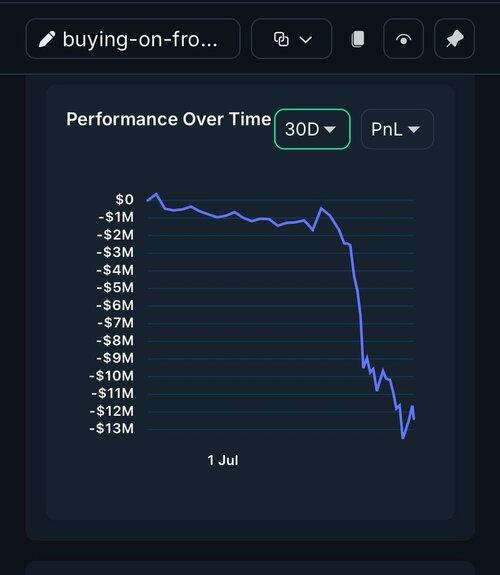Open the PnL metric dropdown
This screenshot has width=500, height=575.
[397, 129]
